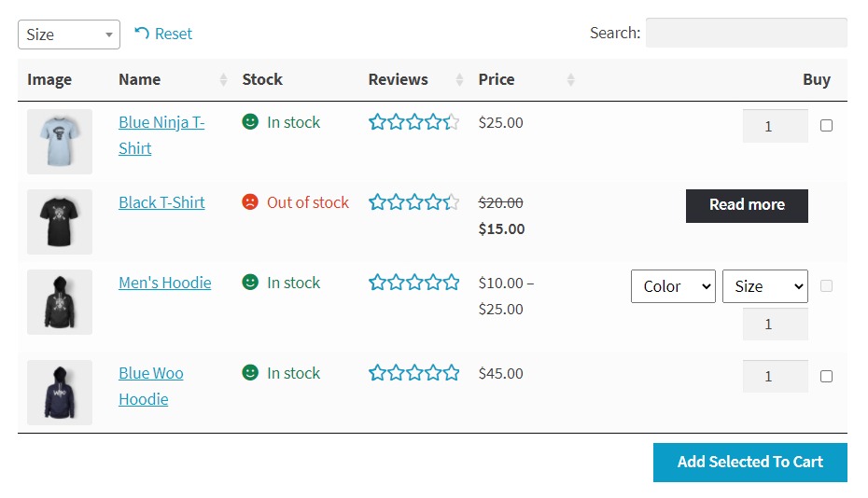
Task: Tick the Men's Hoodie buy checkbox
Action: (827, 286)
